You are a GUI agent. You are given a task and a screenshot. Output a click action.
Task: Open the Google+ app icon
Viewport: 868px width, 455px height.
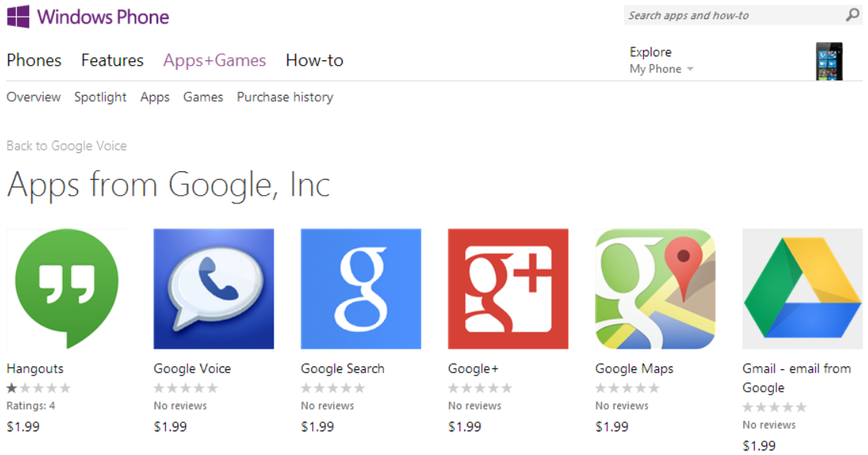(x=508, y=289)
